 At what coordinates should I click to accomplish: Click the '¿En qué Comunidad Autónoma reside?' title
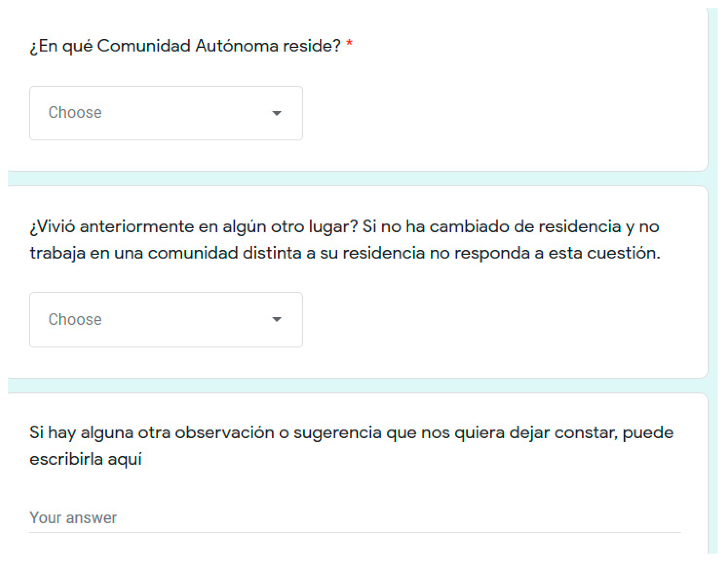point(185,46)
